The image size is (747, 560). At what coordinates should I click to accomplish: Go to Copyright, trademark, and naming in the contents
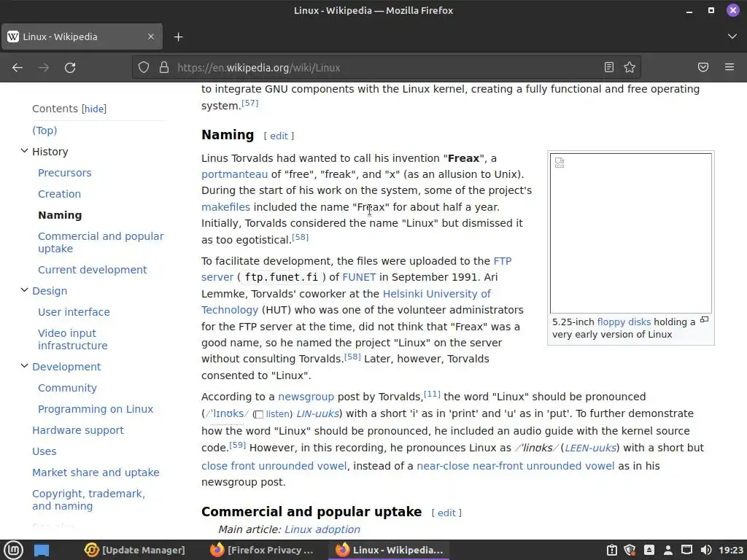(88, 499)
